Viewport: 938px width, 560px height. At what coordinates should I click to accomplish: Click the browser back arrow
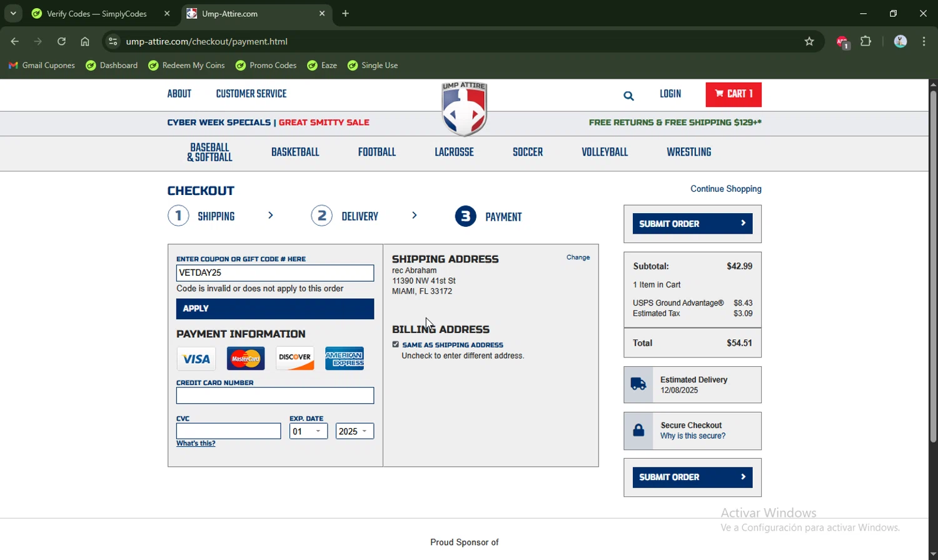pos(14,42)
